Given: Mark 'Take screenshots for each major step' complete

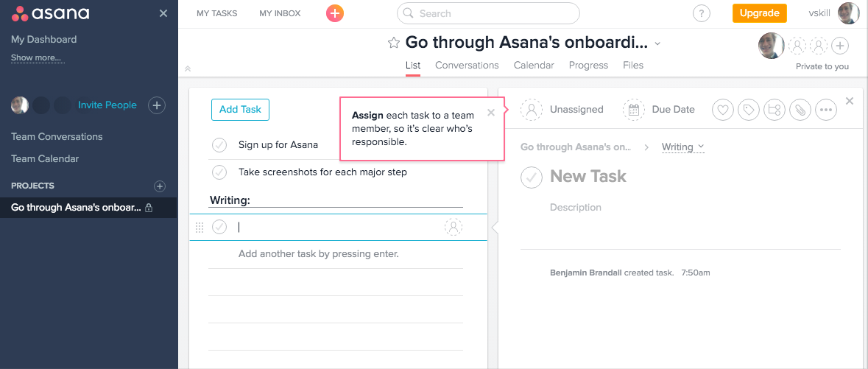Looking at the screenshot, I should (x=220, y=172).
